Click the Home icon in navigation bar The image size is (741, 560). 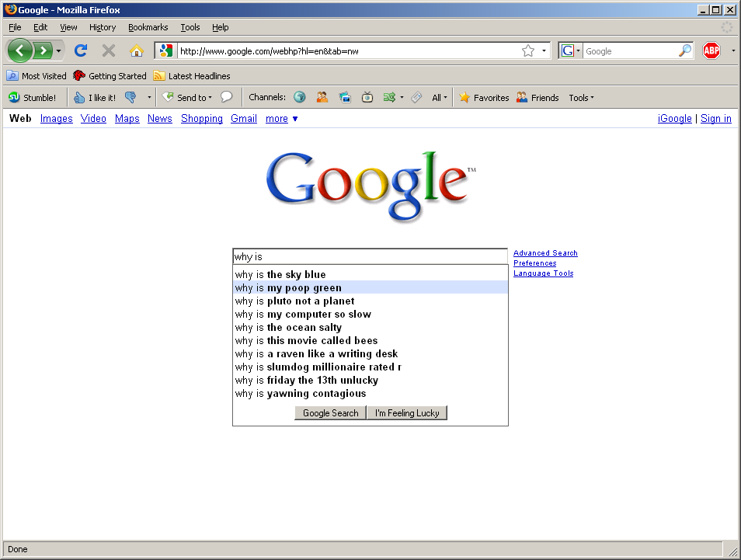137,51
